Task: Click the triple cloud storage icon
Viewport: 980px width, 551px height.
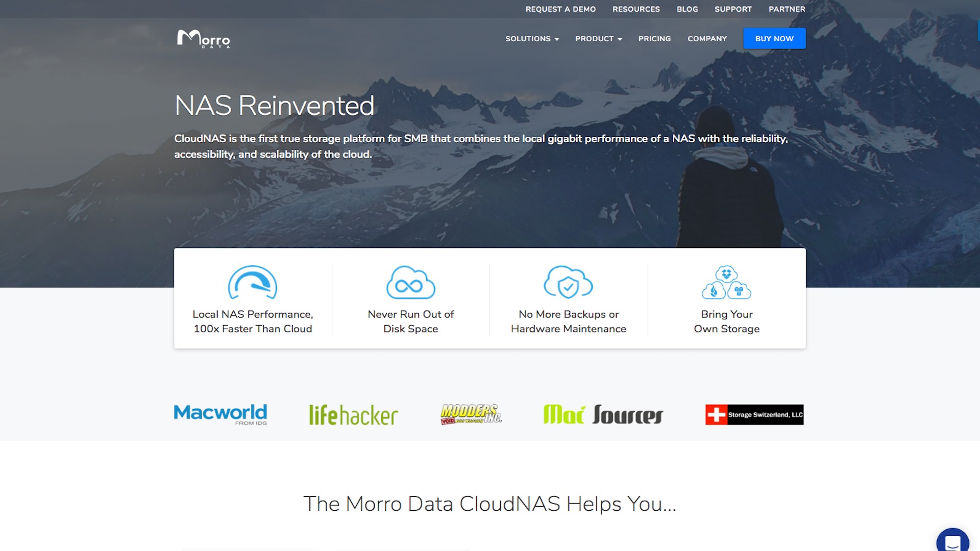Action: 726,282
